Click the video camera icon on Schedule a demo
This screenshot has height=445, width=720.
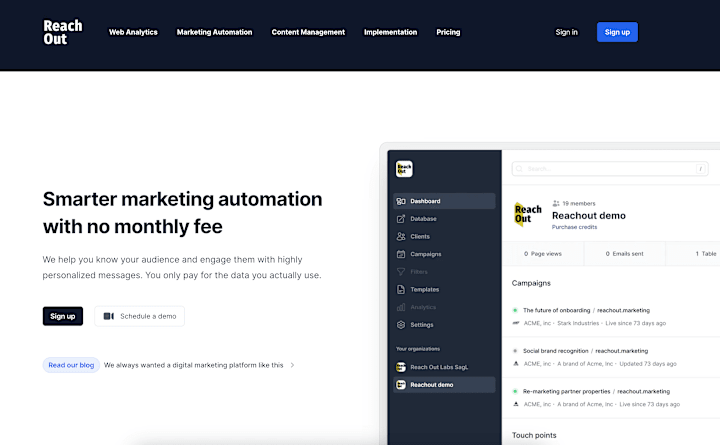pyautogui.click(x=109, y=316)
